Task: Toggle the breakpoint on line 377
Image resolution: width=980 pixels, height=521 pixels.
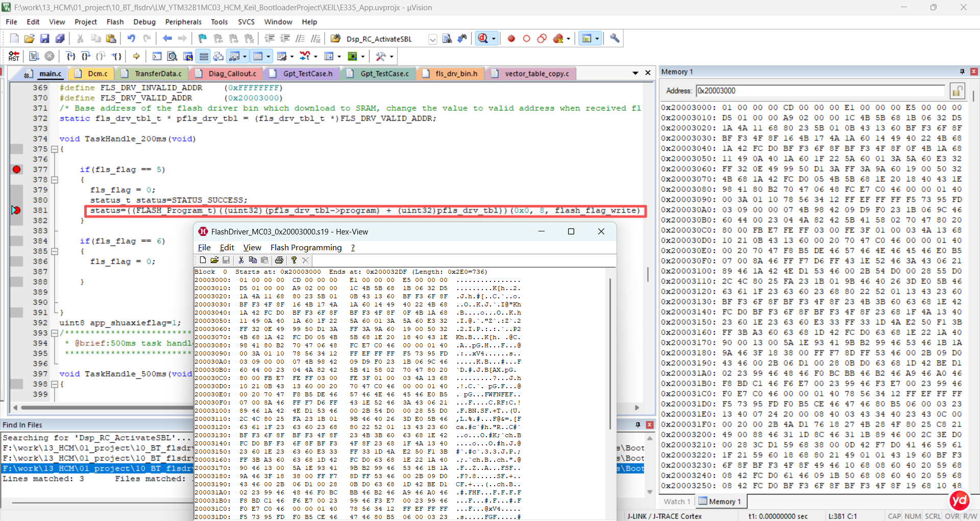Action: (x=17, y=170)
